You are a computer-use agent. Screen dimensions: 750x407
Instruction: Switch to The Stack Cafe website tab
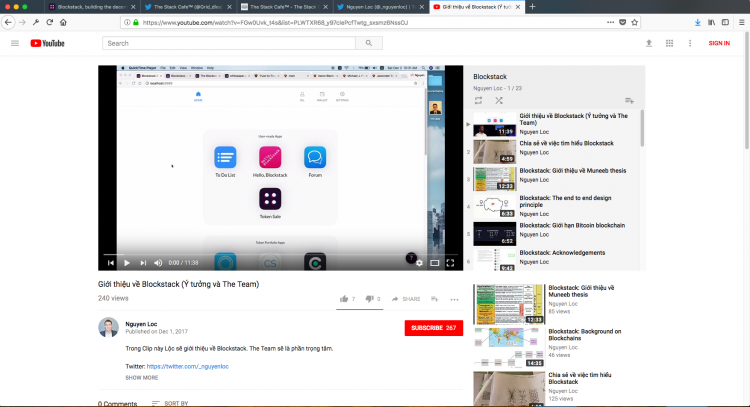click(x=284, y=7)
